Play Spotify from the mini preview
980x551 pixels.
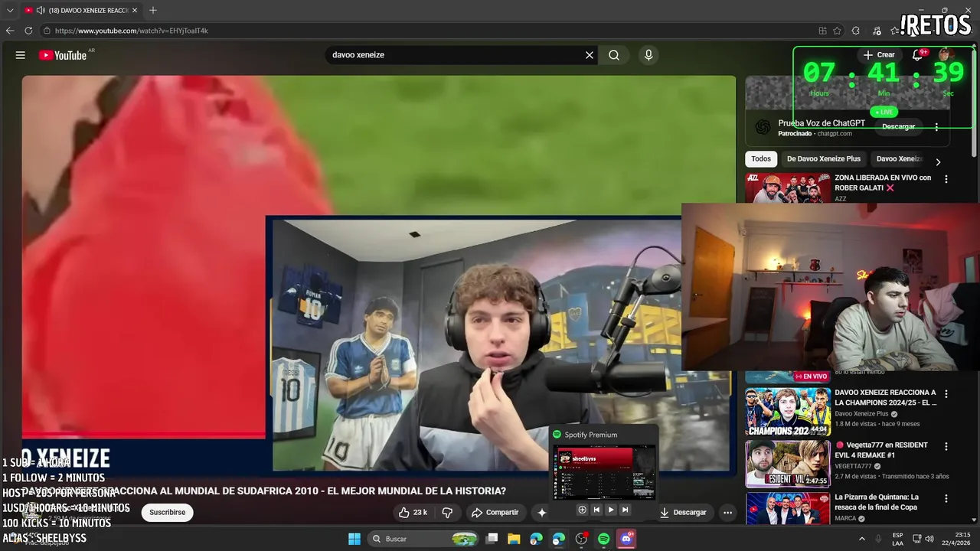[x=610, y=510]
